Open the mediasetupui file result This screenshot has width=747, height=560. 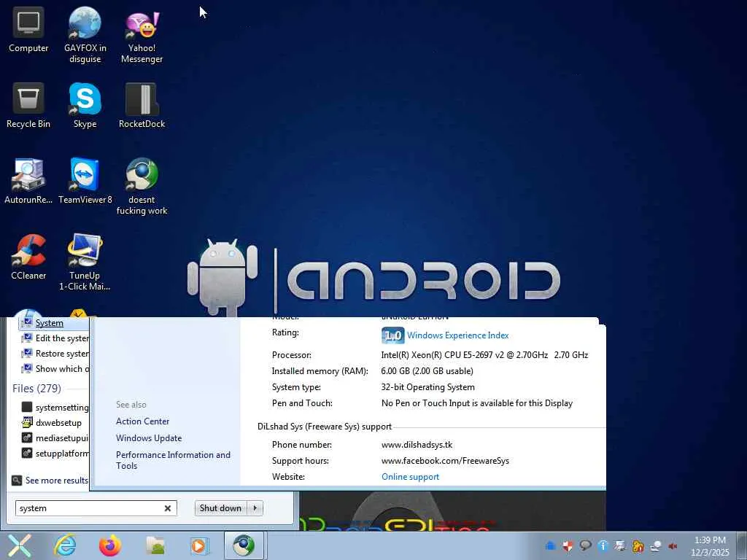coord(55,437)
